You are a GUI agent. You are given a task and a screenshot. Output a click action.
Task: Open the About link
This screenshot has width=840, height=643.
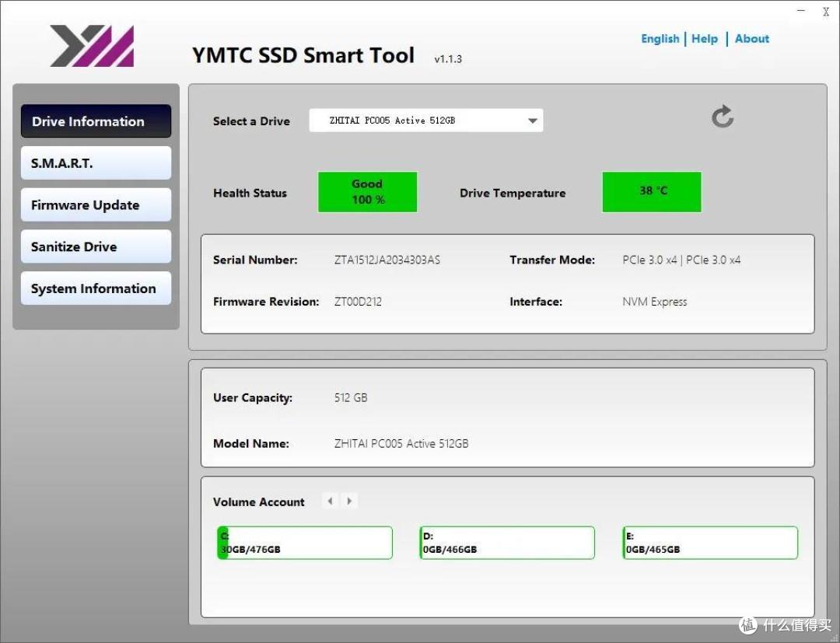pyautogui.click(x=751, y=39)
